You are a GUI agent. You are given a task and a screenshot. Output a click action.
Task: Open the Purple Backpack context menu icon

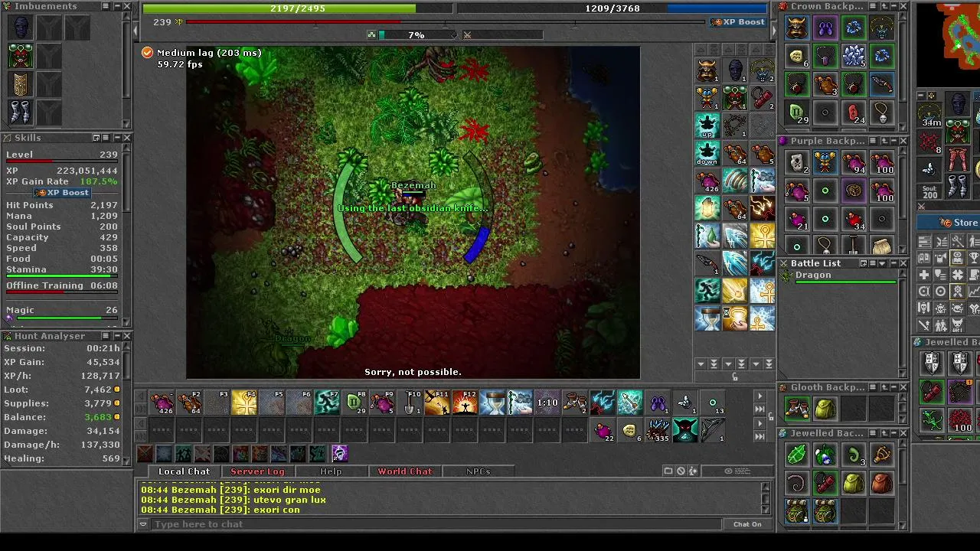874,141
